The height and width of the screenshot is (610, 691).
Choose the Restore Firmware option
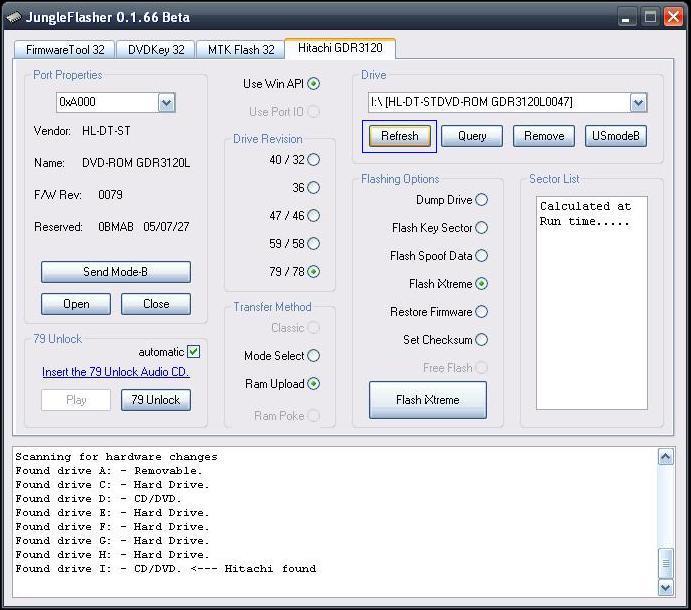coord(482,312)
